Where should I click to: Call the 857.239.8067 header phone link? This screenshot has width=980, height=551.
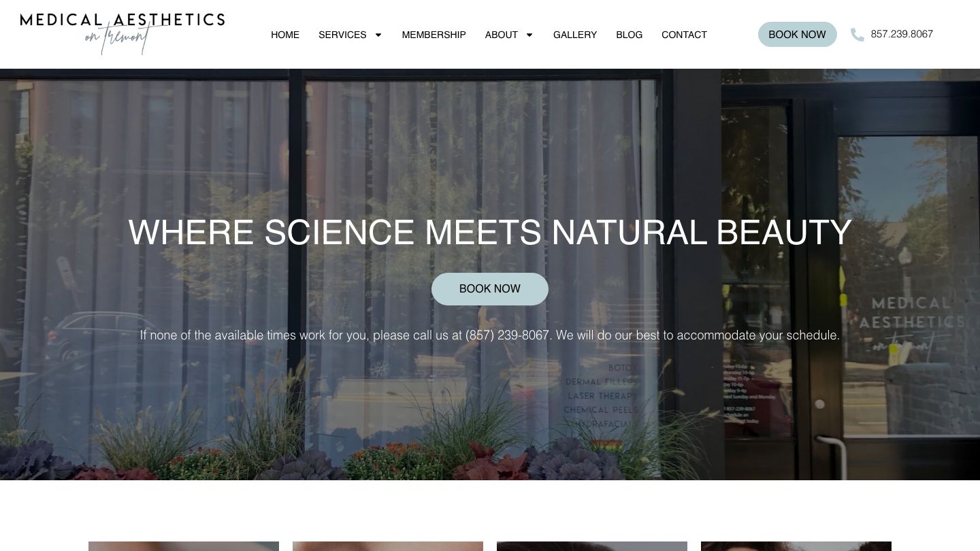[902, 34]
